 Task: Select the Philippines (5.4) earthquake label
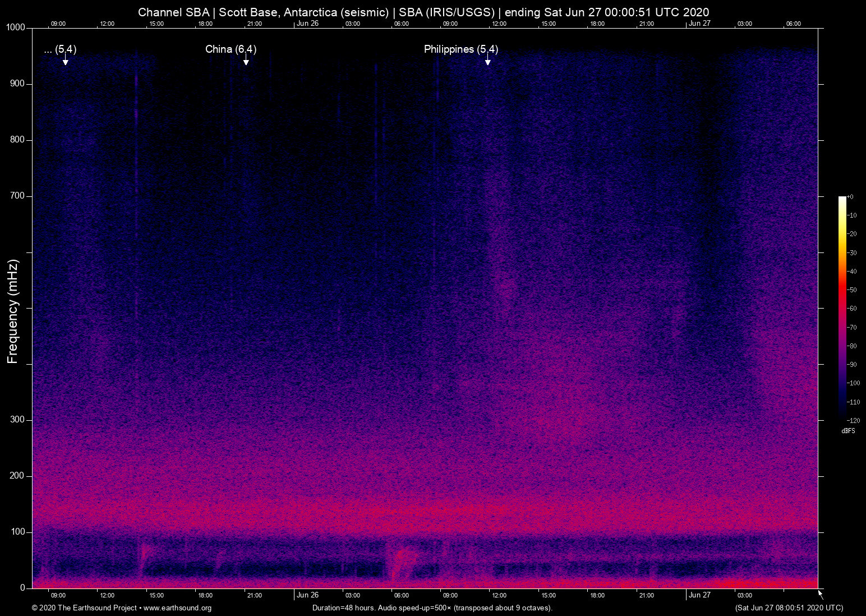460,49
